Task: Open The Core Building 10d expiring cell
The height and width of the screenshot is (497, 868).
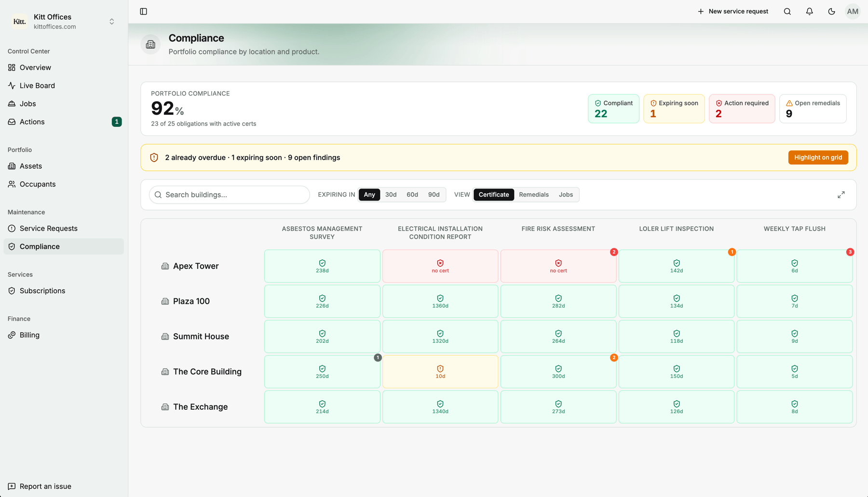Action: [x=440, y=372]
